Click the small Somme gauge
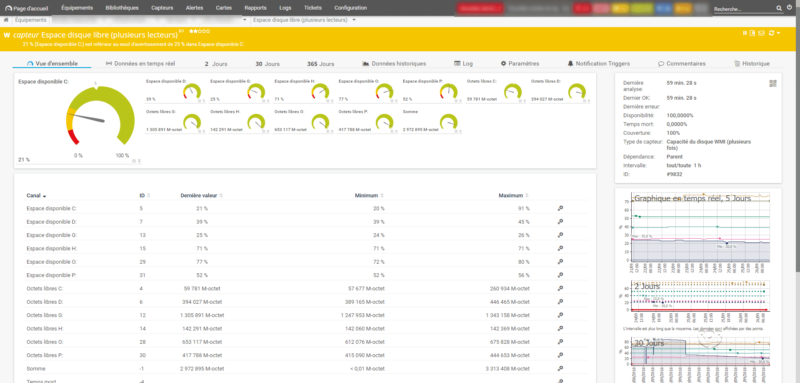This screenshot has height=383, width=800. [x=449, y=122]
